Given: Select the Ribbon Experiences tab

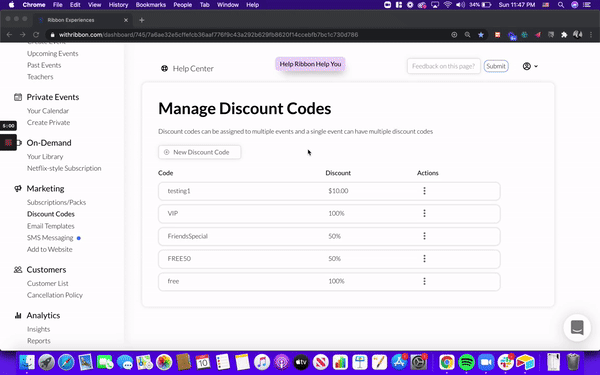Looking at the screenshot, I should [82, 20].
